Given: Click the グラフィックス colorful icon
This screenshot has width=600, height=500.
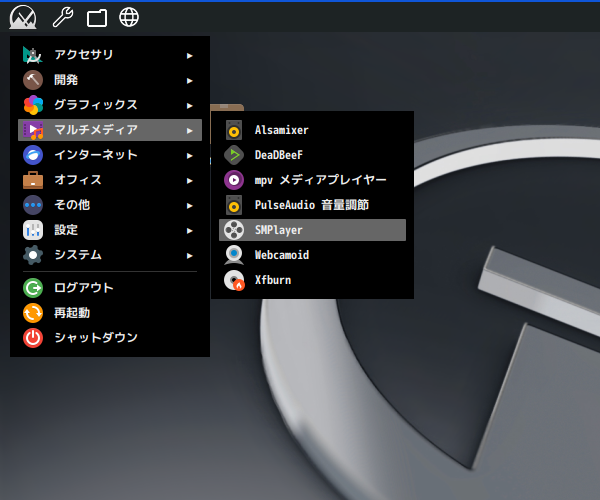Looking at the screenshot, I should 33,105.
